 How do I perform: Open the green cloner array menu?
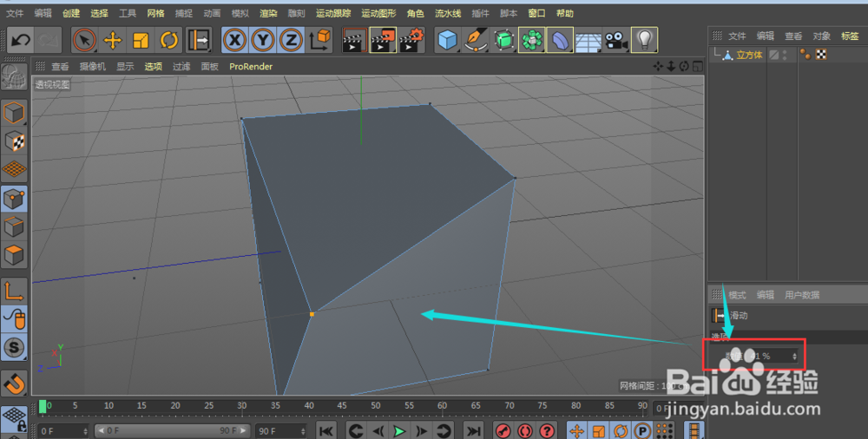pos(531,40)
